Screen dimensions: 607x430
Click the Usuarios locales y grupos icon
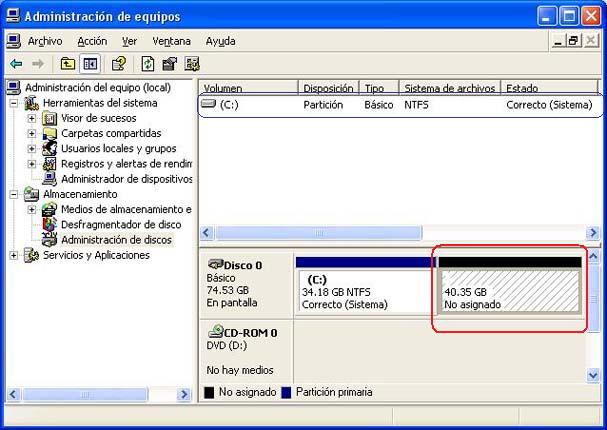click(50, 149)
